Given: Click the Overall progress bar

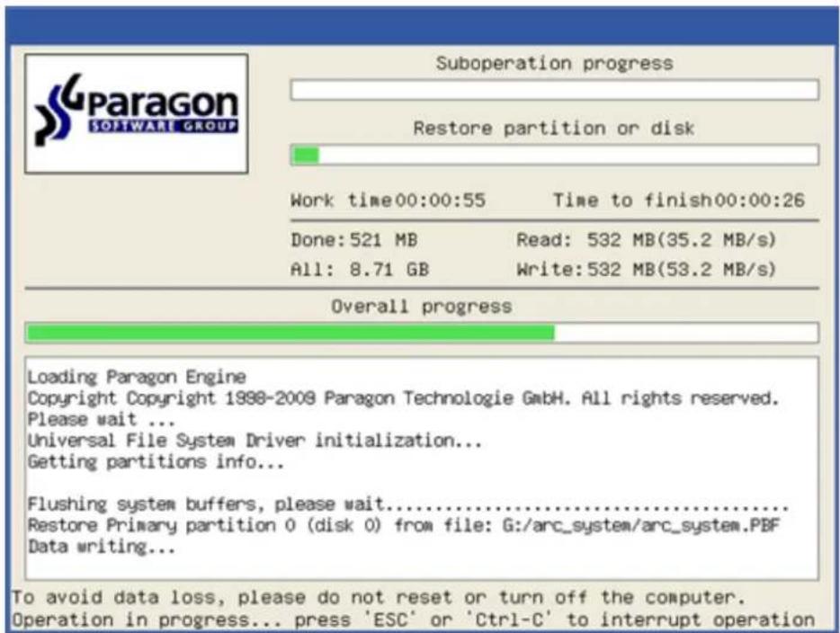Looking at the screenshot, I should pyautogui.click(x=422, y=333).
